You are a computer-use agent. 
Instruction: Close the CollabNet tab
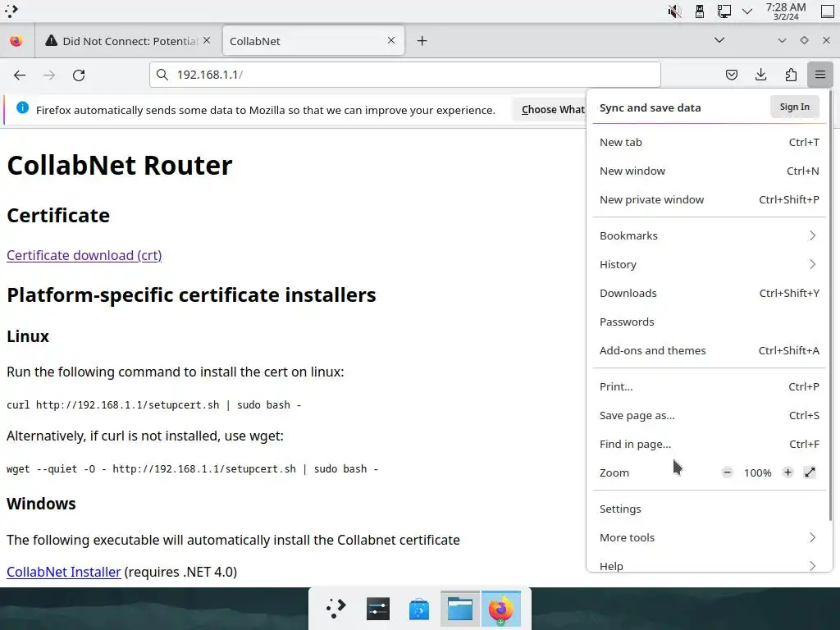[x=391, y=40]
